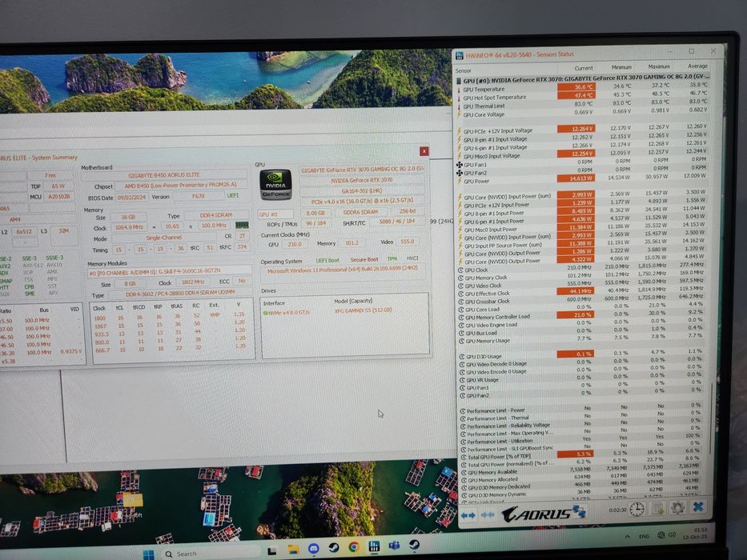Viewport: 747px width, 560px height.
Task: Click the save log file icon
Action: pos(658,508)
